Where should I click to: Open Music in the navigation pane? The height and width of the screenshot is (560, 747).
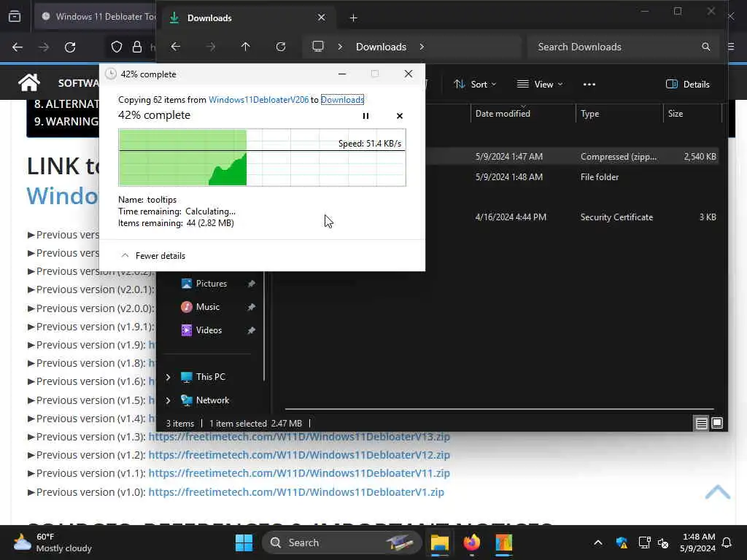(207, 307)
